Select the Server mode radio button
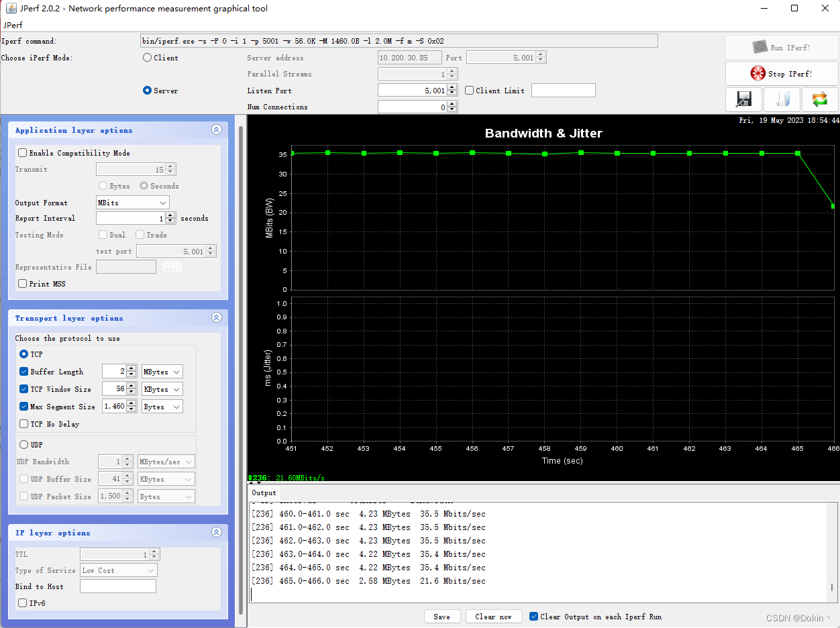The width and height of the screenshot is (840, 628). coord(148,91)
